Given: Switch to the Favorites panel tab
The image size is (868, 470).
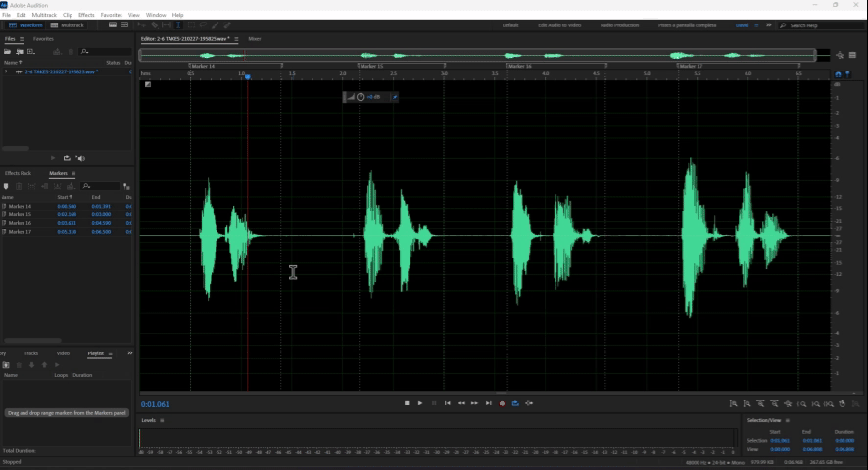Looking at the screenshot, I should [x=43, y=39].
